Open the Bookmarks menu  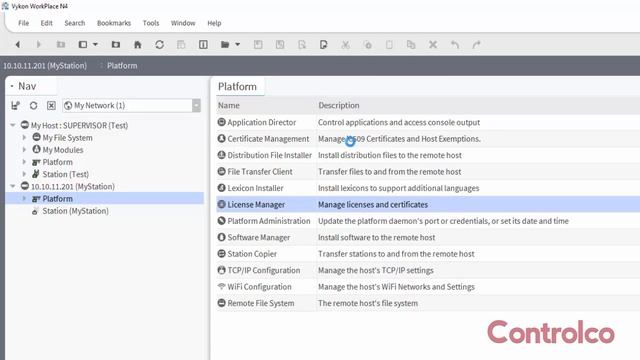[114, 23]
